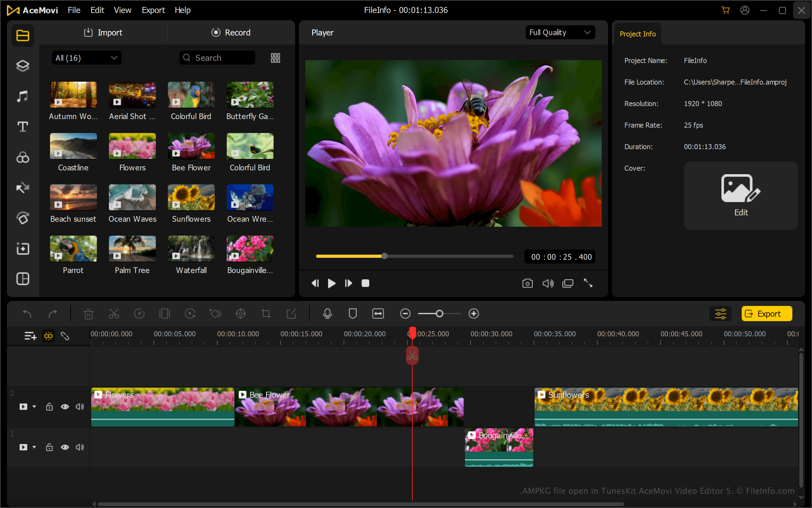Hide track 2 with the eye icon
Viewport: 812px width, 508px height.
point(65,407)
